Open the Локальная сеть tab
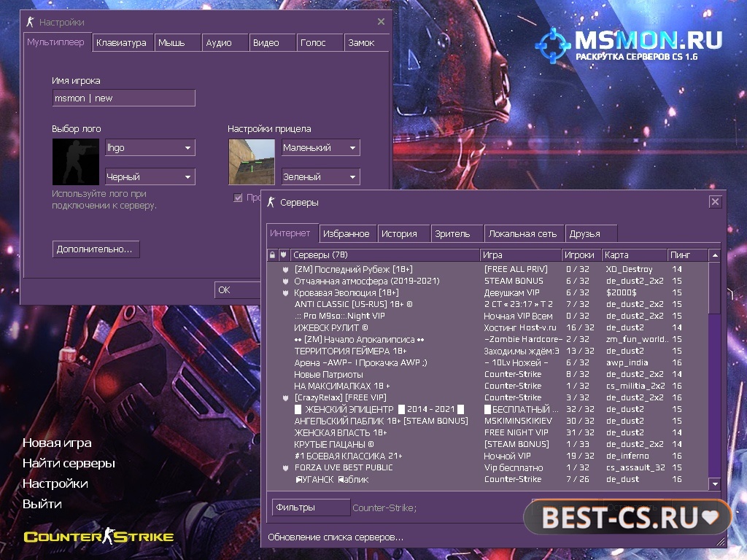 524,234
